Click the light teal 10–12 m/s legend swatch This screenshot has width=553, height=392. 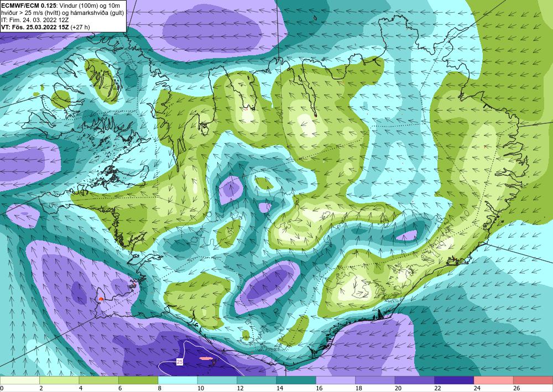(x=217, y=380)
